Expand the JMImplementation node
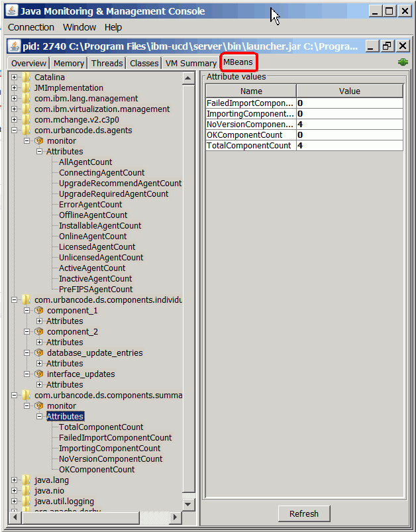Screen dimensions: 416x532 (x=15, y=88)
